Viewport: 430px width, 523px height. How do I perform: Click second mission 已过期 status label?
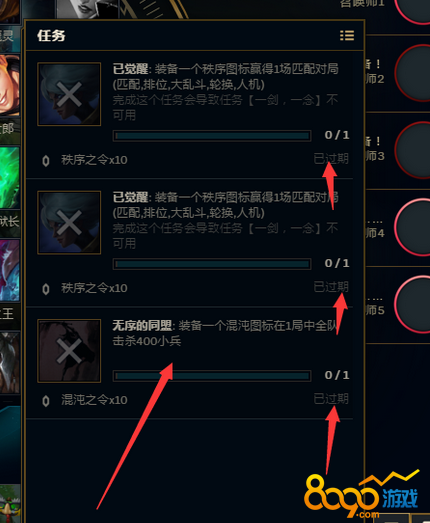[331, 287]
